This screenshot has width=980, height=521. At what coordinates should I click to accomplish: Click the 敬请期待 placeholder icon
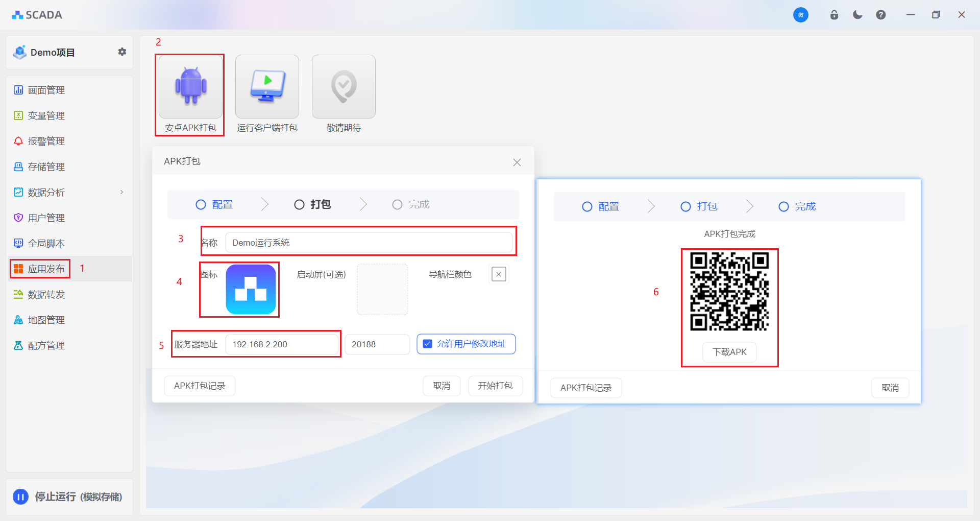pos(343,87)
